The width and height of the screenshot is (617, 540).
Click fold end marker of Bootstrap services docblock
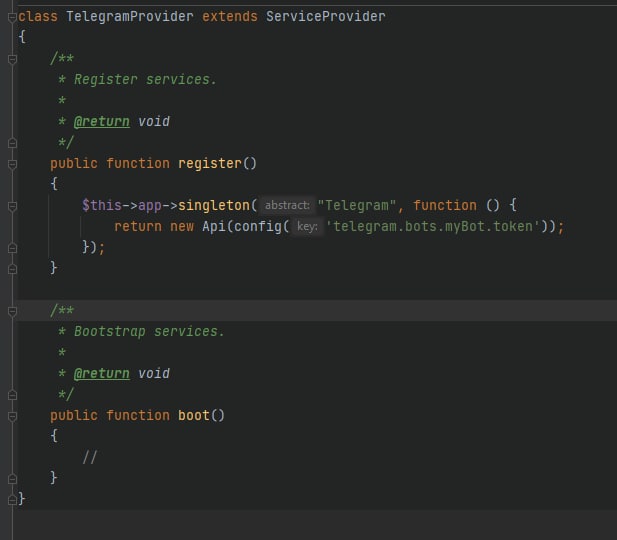tap(12, 395)
